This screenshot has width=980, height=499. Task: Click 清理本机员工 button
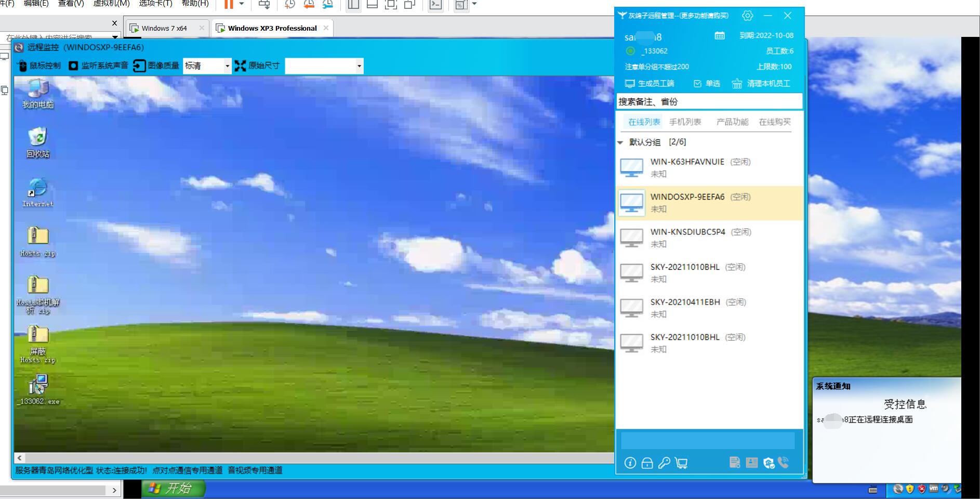point(761,84)
